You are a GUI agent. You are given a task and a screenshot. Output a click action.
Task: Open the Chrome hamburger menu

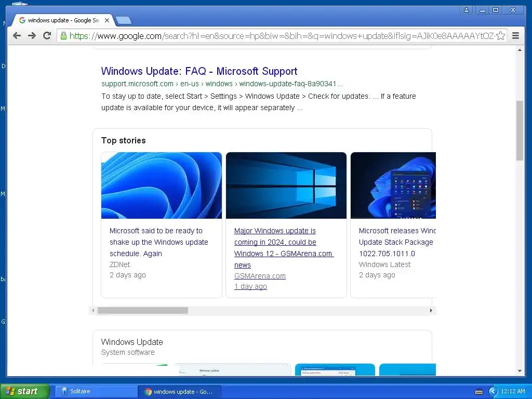click(x=515, y=36)
